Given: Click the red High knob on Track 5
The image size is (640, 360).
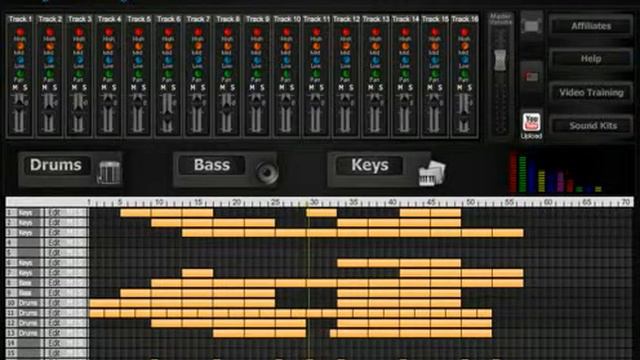Looking at the screenshot, I should (x=138, y=32).
